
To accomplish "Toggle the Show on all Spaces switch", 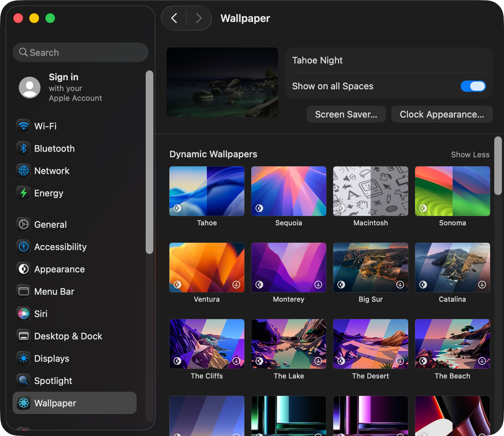I will coord(473,86).
